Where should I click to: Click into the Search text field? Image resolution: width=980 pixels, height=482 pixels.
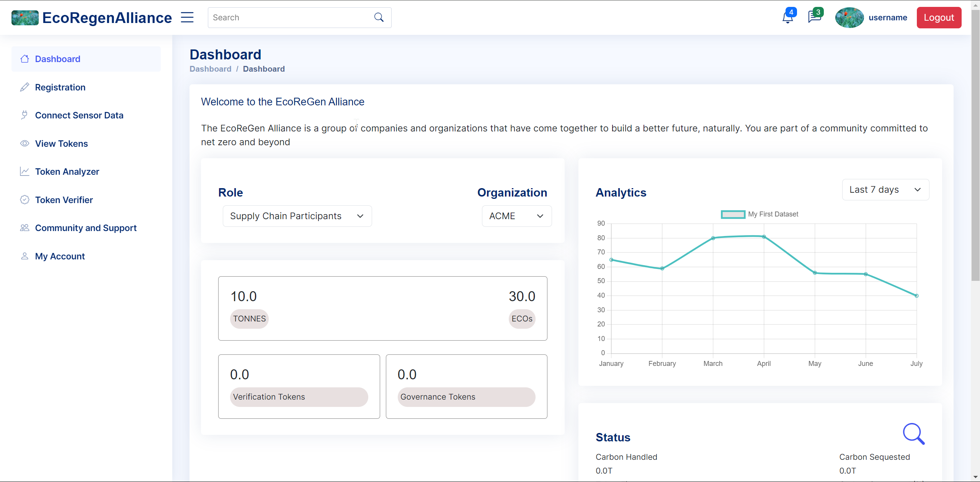tap(291, 18)
